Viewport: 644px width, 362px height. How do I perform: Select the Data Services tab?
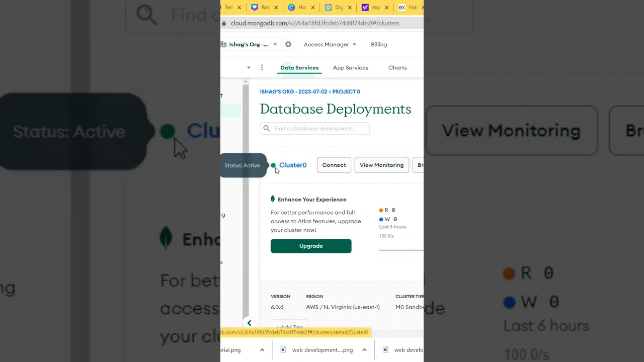pos(299,67)
